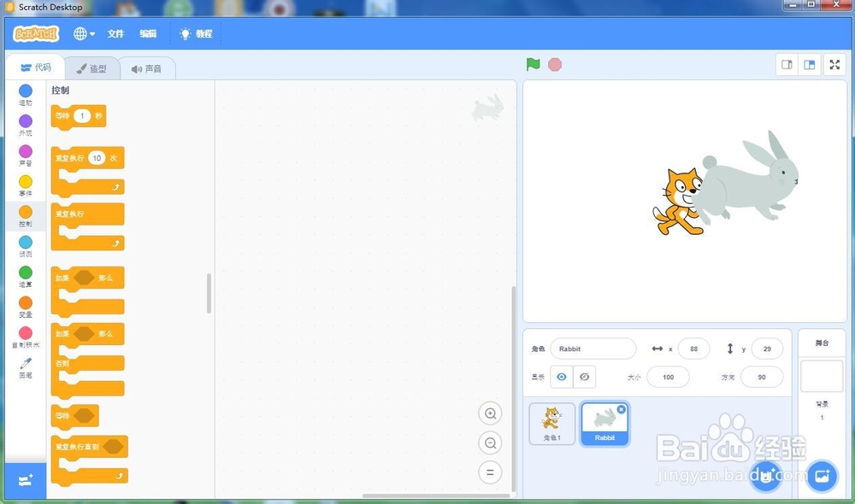Switch to large stage layout
Screen dimensions: 855x504
tap(809, 65)
